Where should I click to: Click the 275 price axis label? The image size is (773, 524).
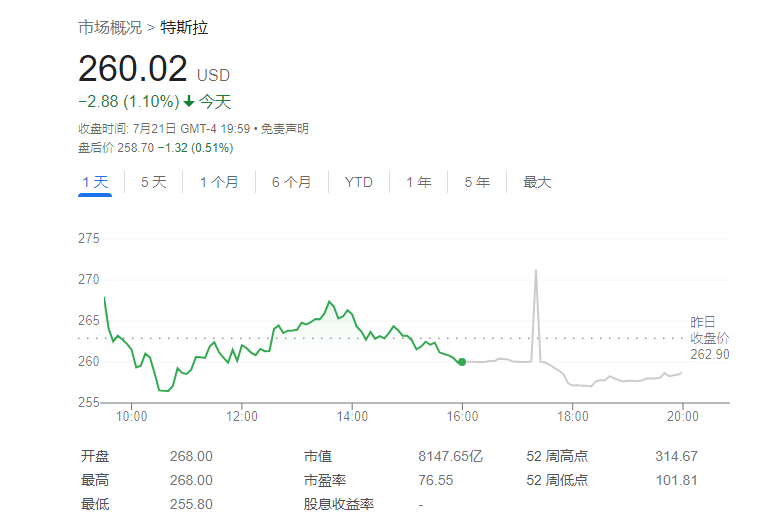89,239
